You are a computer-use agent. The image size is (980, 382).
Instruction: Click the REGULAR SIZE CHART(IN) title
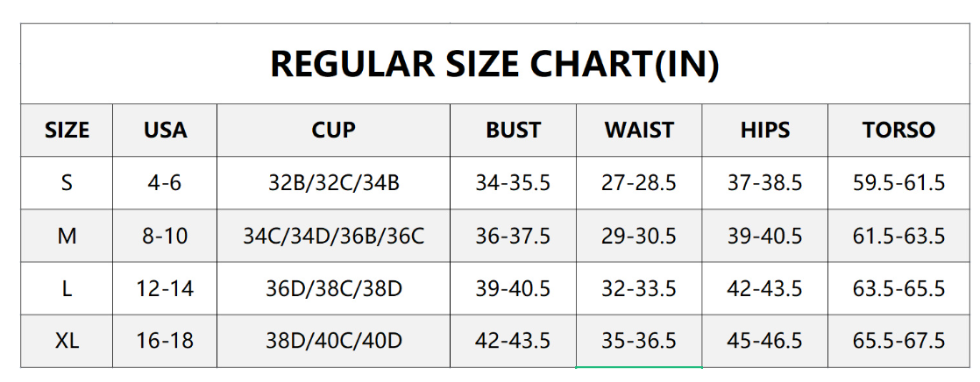tap(494, 65)
